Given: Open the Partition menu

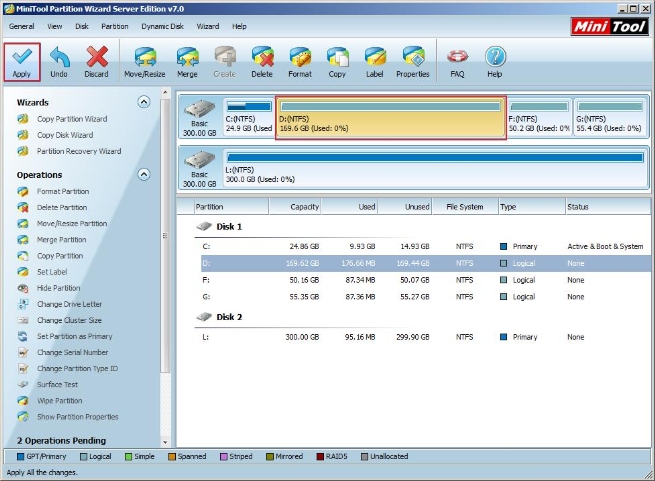Looking at the screenshot, I should (115, 26).
